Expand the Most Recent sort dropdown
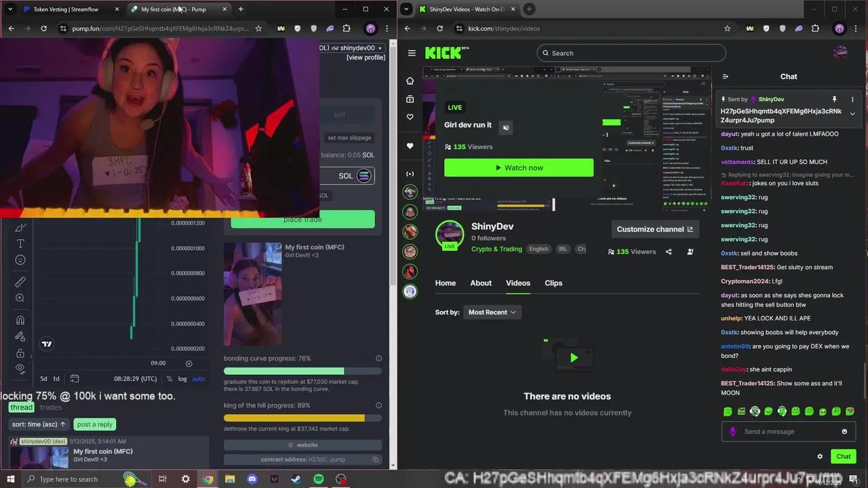Viewport: 868px width, 488px height. [492, 312]
